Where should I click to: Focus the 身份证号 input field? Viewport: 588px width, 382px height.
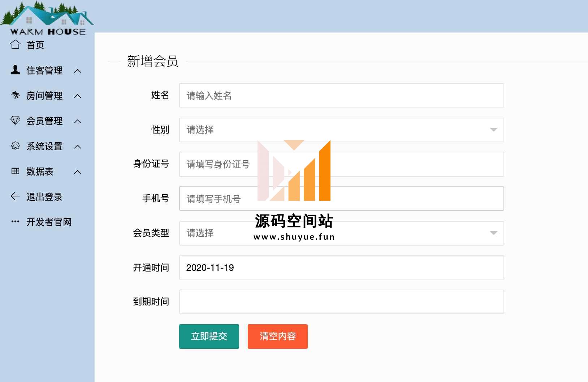click(341, 164)
